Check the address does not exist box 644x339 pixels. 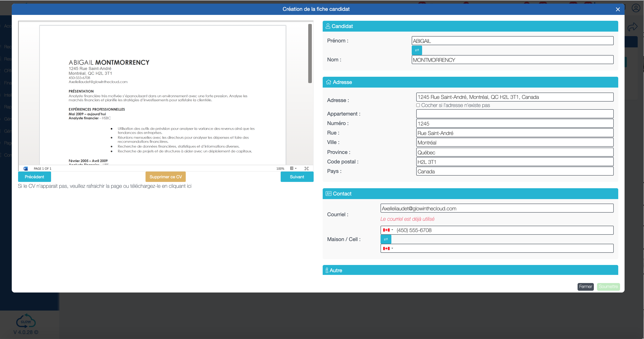point(418,105)
